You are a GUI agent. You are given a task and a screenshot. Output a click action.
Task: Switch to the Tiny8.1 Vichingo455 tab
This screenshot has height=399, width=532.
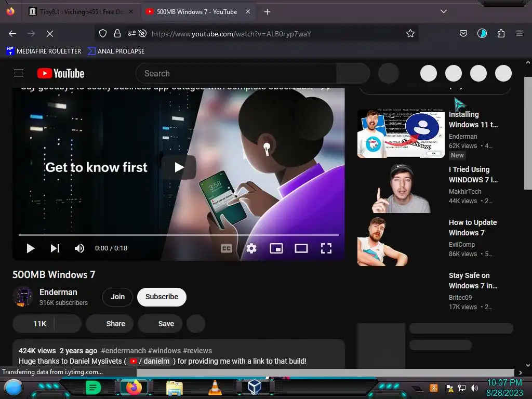81,12
